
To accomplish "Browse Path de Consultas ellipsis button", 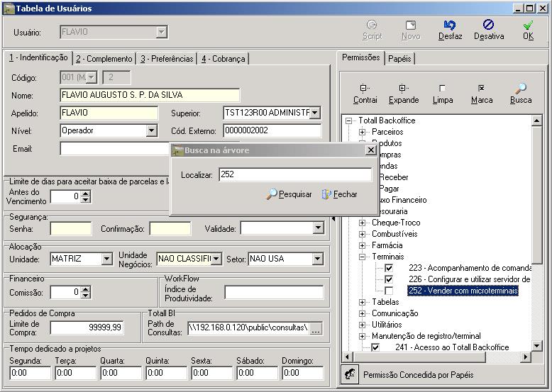I will 316,329.
